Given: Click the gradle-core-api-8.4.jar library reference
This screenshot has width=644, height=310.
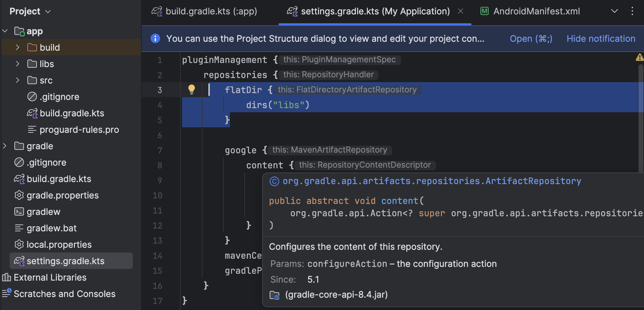Looking at the screenshot, I should [x=336, y=295].
